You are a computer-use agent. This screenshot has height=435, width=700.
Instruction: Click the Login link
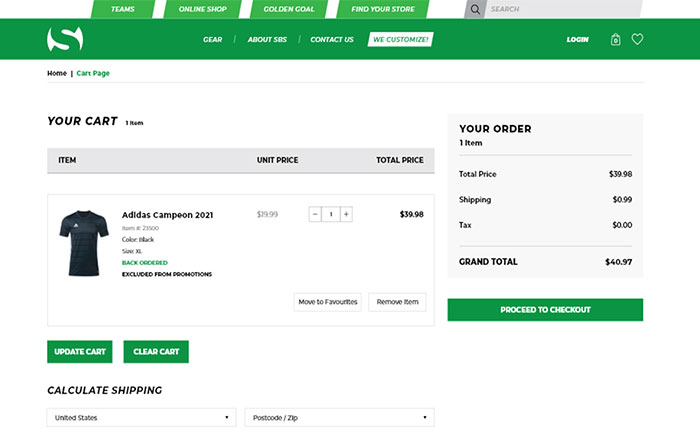click(x=577, y=39)
